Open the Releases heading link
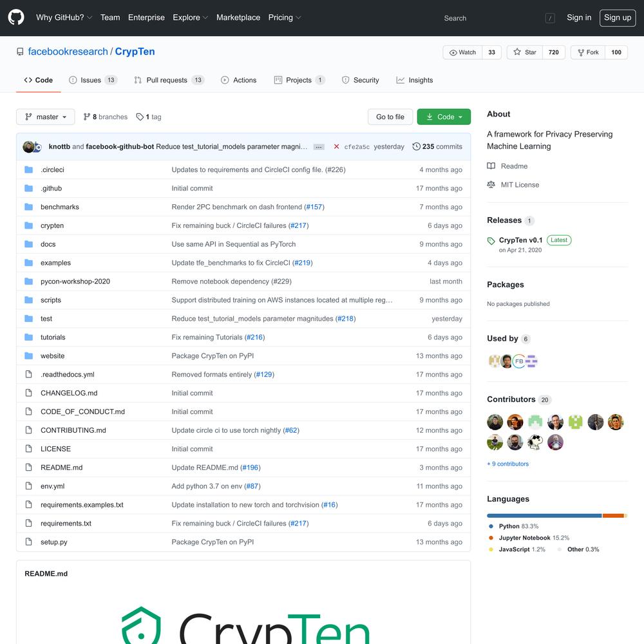This screenshot has width=644, height=644. coord(504,220)
